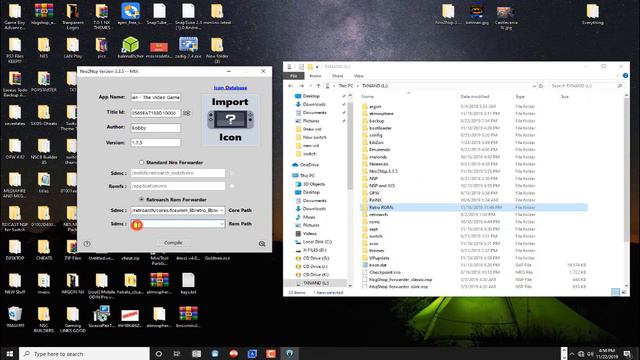Screen dimensions: 640x360
Task: Click the help question mark icon in Nro2Nsp
Action: pos(87,244)
